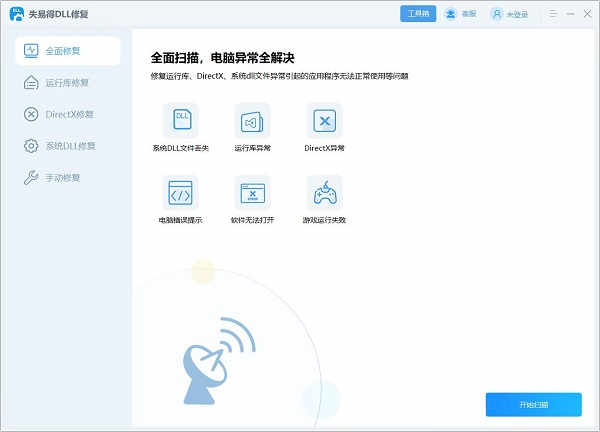The height and width of the screenshot is (432, 600).
Task: Select 手动修复 in the sidebar
Action: coord(68,178)
